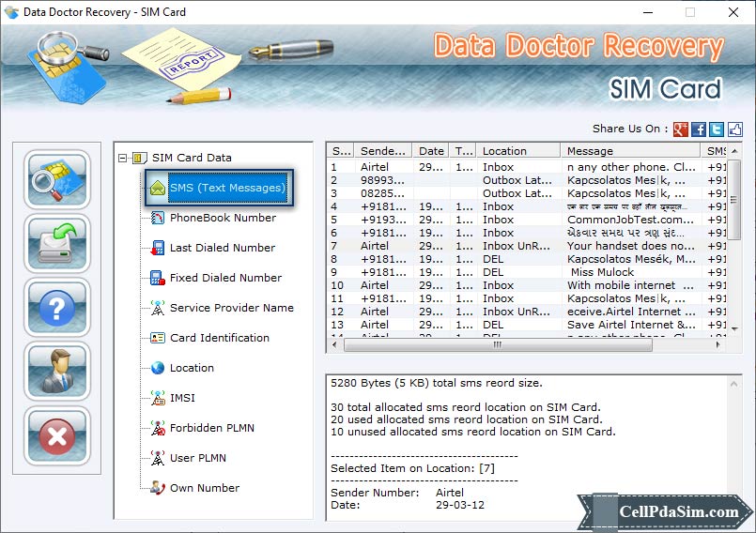Collapse the SIM Card Data tree node
This screenshot has height=533, width=756.
click(x=123, y=158)
